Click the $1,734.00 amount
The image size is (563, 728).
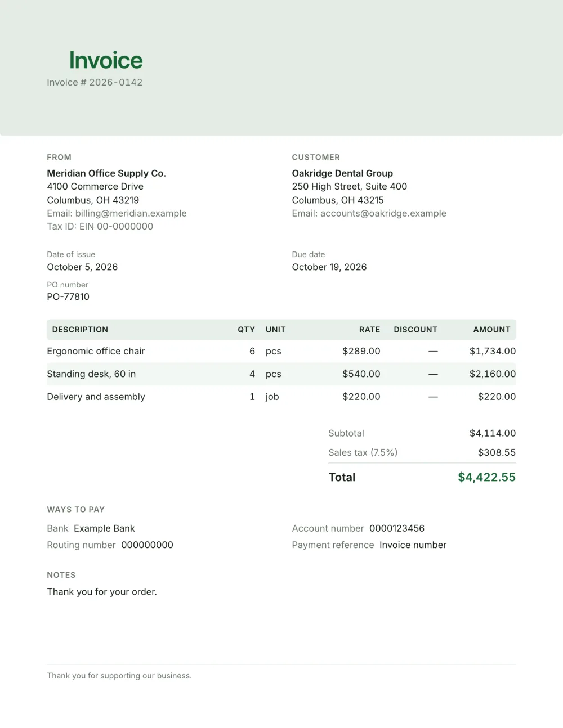tap(493, 351)
